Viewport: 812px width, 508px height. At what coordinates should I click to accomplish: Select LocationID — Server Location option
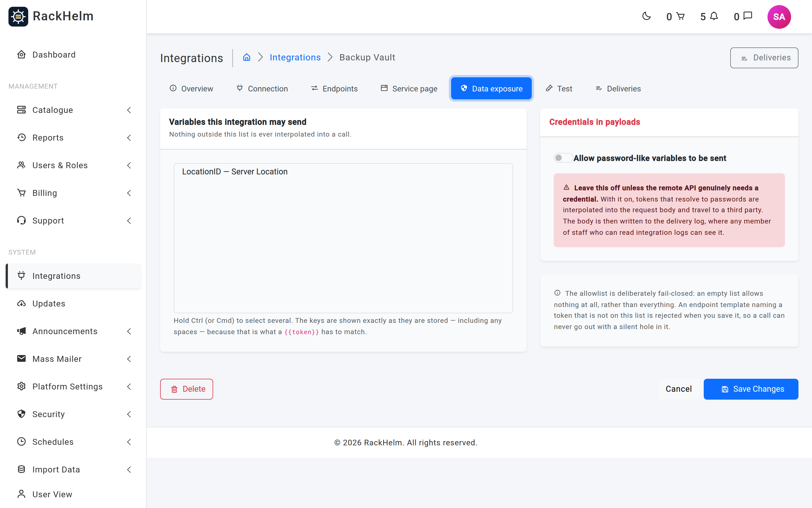(x=343, y=172)
